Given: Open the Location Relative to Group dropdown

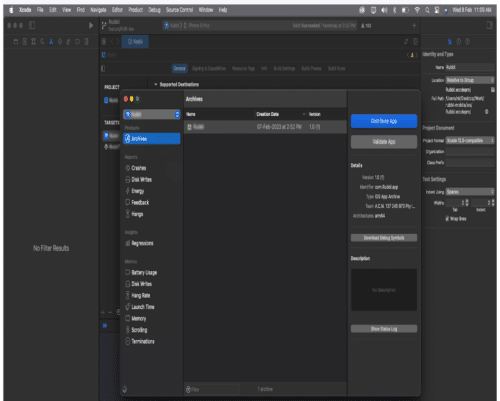Looking at the screenshot, I should coord(470,80).
